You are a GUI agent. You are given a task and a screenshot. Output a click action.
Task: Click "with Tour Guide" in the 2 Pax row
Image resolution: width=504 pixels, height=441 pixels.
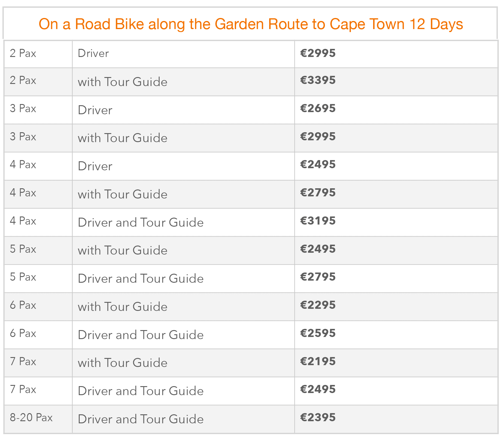(122, 82)
